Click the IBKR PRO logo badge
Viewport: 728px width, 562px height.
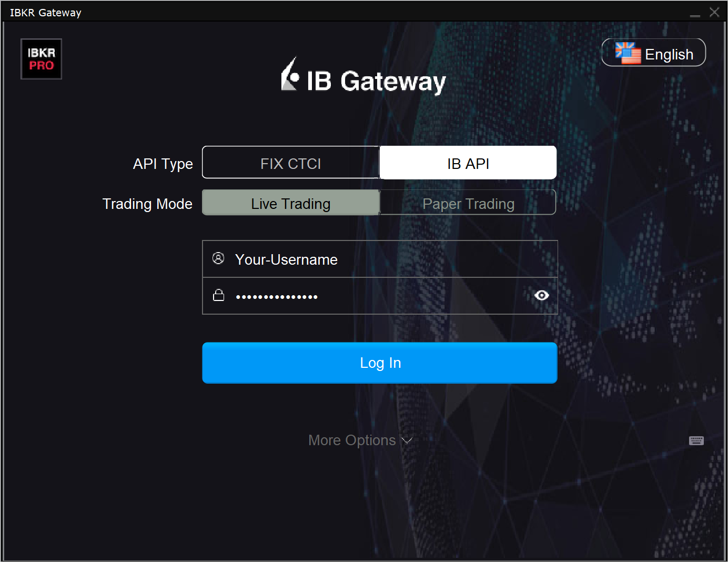pyautogui.click(x=41, y=59)
